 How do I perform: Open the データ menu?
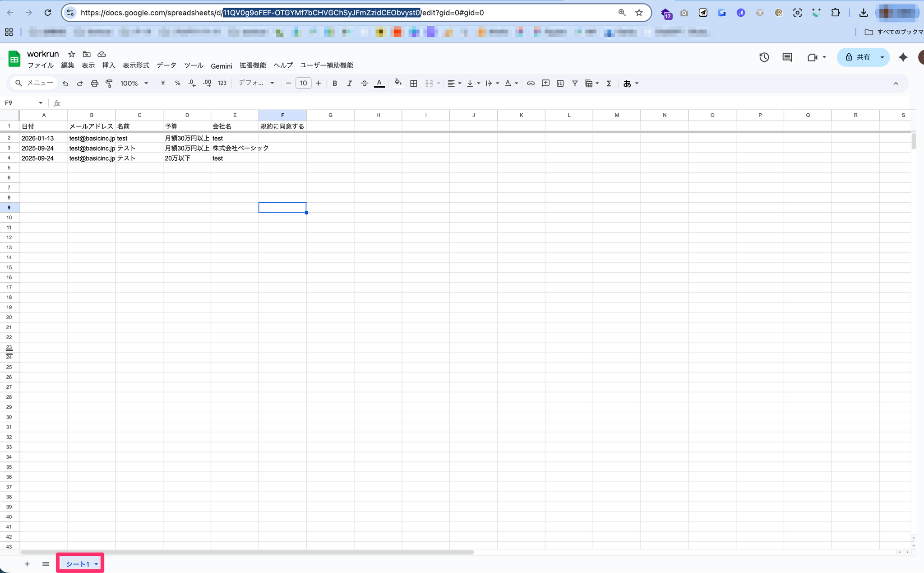(x=166, y=65)
